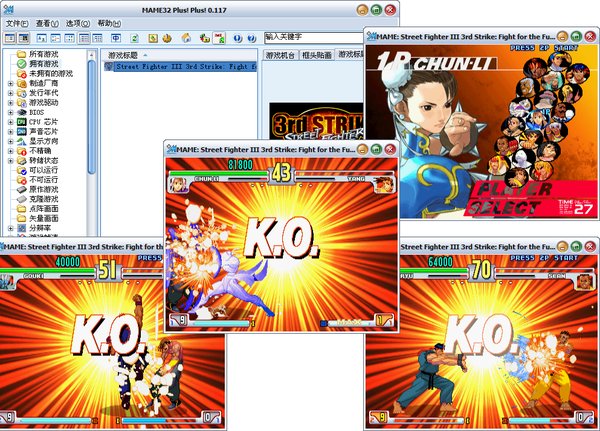Click the folder tree scroll-up arrow
The image size is (600, 431).
tap(91, 55)
